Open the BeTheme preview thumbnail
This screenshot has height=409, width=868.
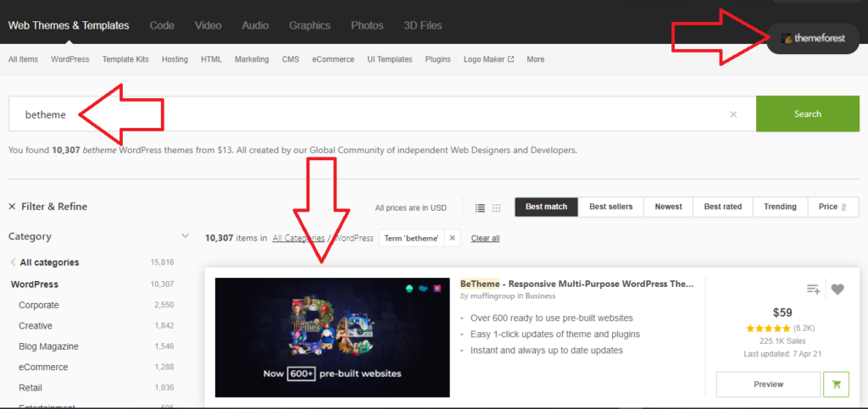coord(332,337)
